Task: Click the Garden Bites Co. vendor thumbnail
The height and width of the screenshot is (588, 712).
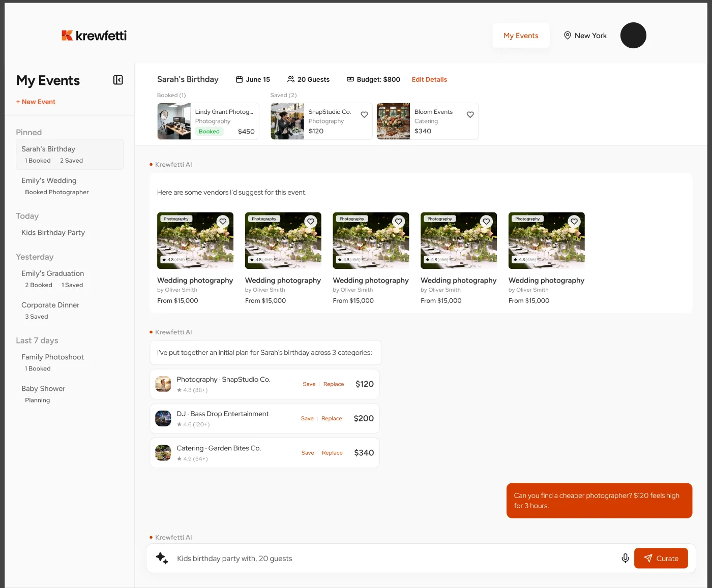Action: (x=163, y=453)
